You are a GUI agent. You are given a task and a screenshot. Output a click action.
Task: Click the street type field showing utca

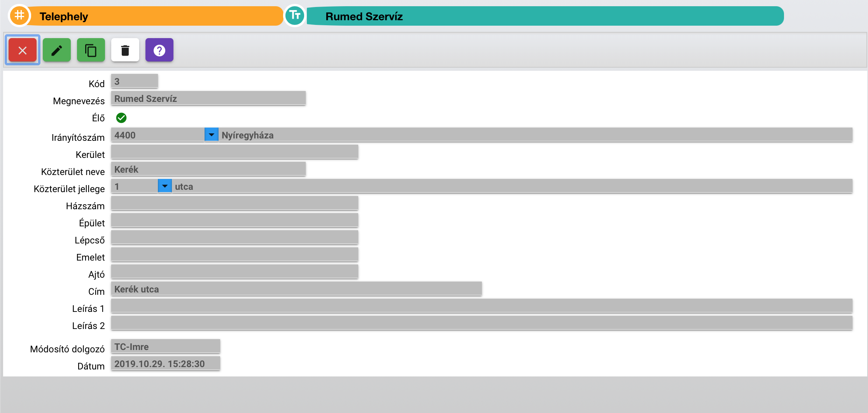[x=512, y=186]
